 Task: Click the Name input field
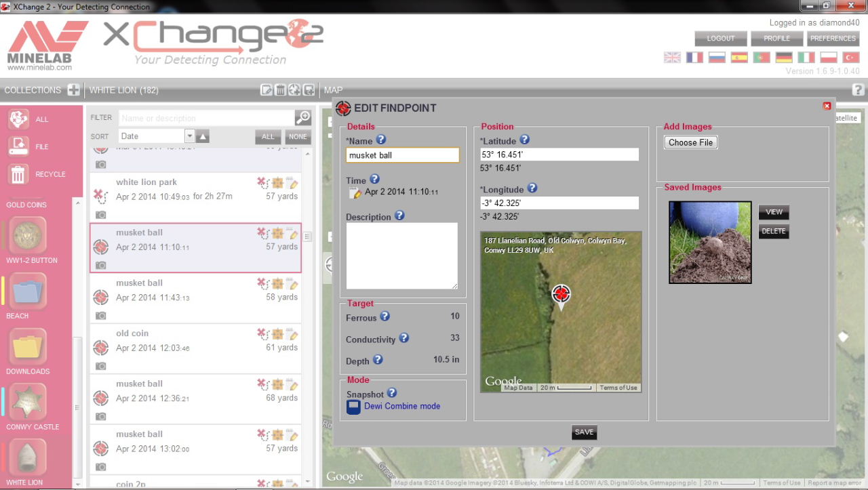(403, 155)
